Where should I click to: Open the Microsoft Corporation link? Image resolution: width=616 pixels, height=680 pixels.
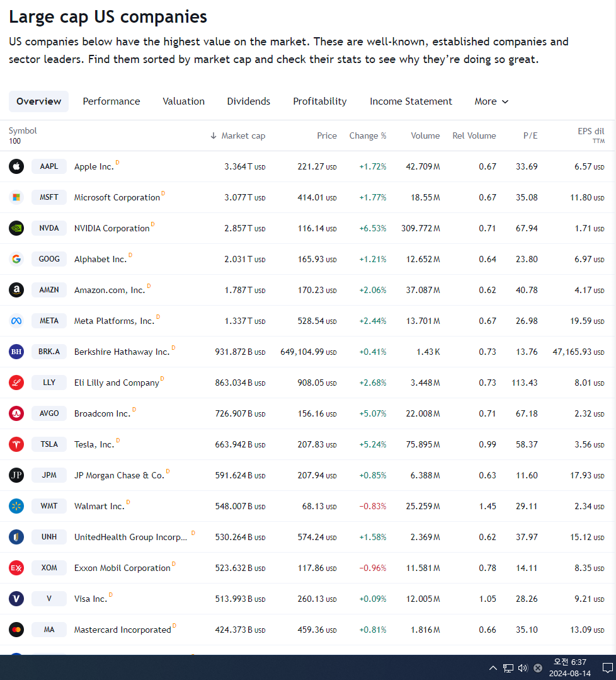coord(117,198)
